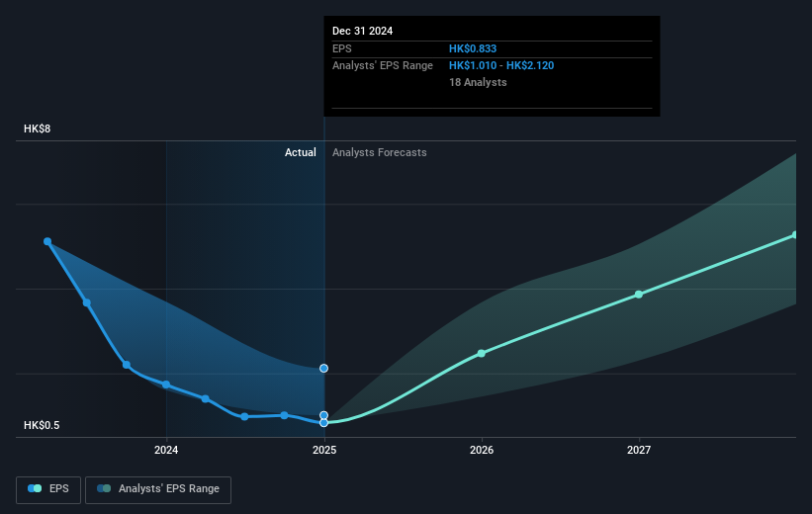Click the last forecast EPS point at right edge
Viewport: 812px width, 514px height.
794,235
